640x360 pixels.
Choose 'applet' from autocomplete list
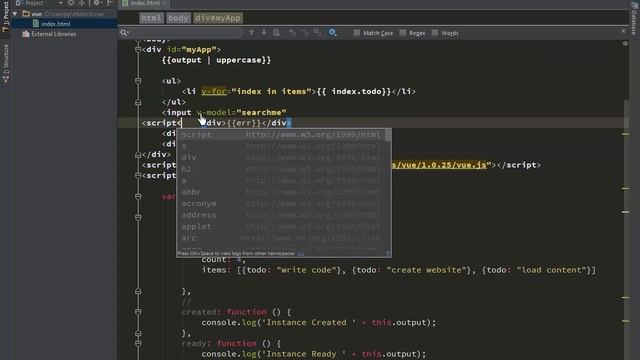(x=282, y=226)
